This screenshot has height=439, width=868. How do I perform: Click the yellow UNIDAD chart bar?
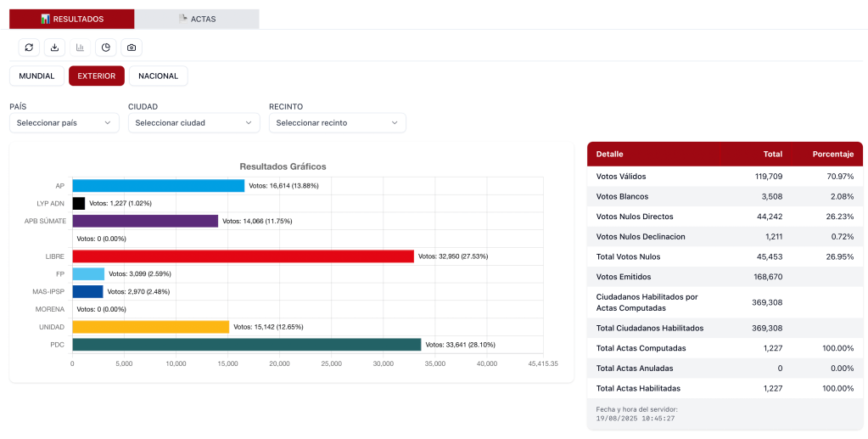(x=150, y=327)
